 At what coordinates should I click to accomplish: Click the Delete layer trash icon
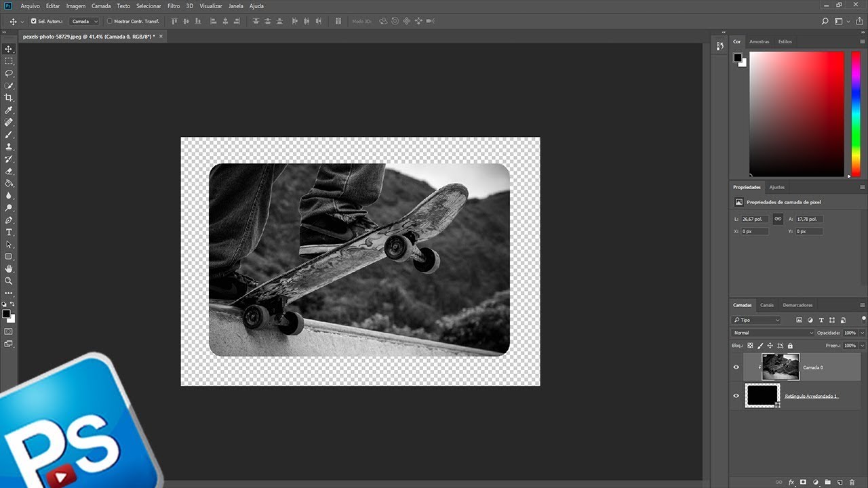point(852,483)
